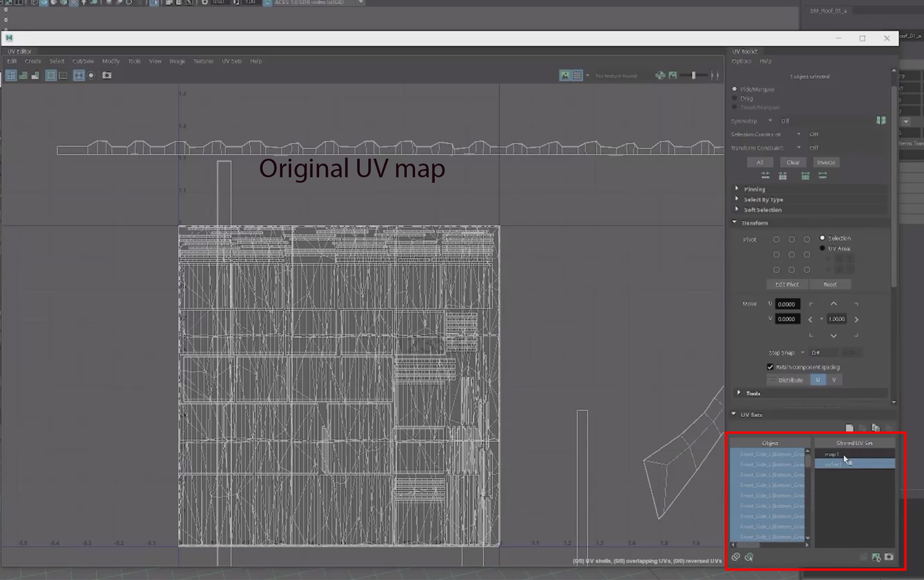Image resolution: width=924 pixels, height=580 pixels.
Task: Toggle the checker map icon
Action: 577,76
